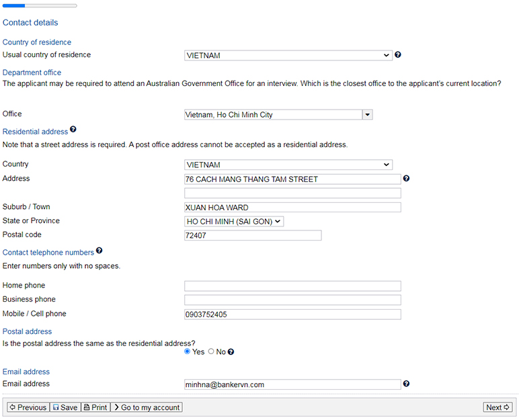Click the Previous button
The height and width of the screenshot is (420, 519).
click(x=28, y=407)
